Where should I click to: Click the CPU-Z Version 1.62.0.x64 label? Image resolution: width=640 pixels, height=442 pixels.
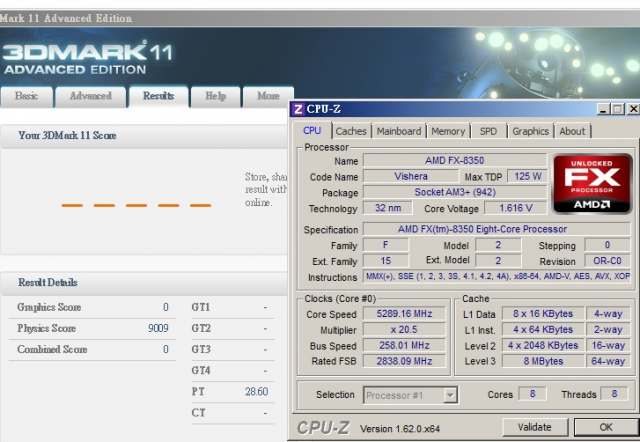400,429
